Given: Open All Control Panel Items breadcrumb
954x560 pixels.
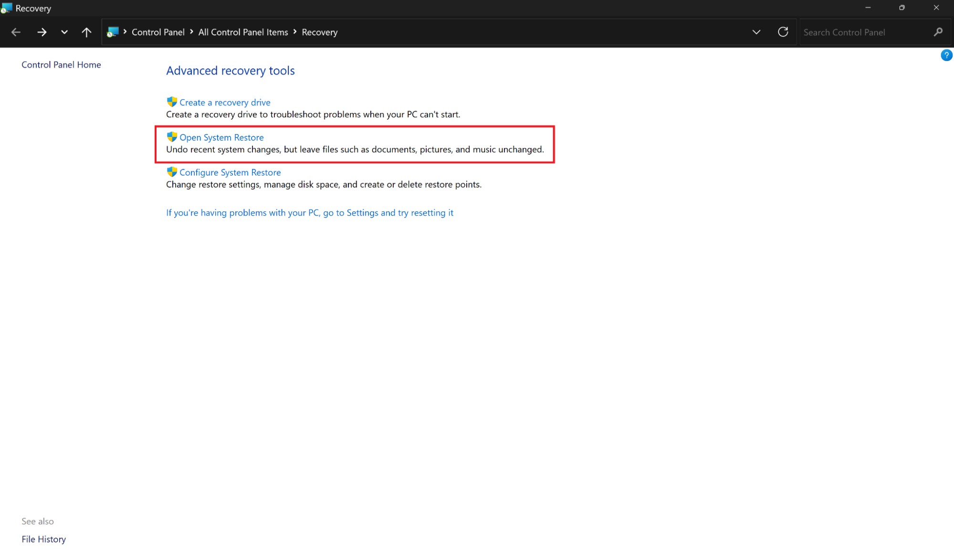Looking at the screenshot, I should [x=243, y=32].
